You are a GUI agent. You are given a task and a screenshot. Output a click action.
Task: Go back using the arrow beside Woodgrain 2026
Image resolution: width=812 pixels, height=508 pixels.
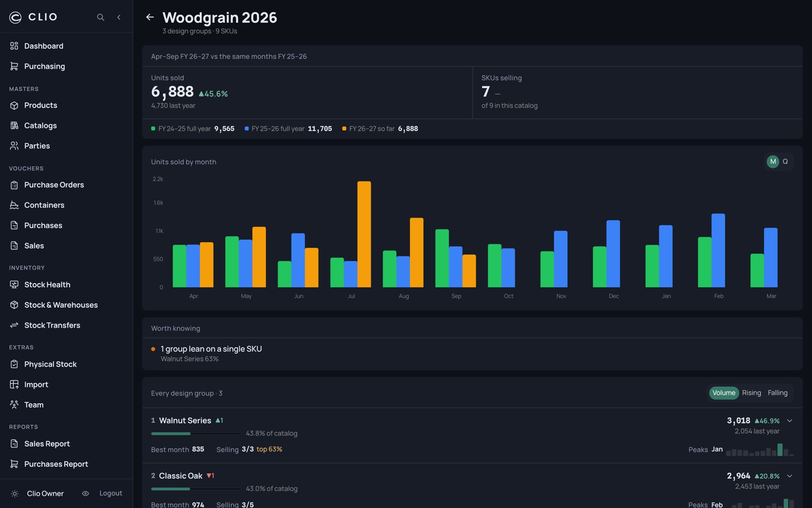coord(150,17)
